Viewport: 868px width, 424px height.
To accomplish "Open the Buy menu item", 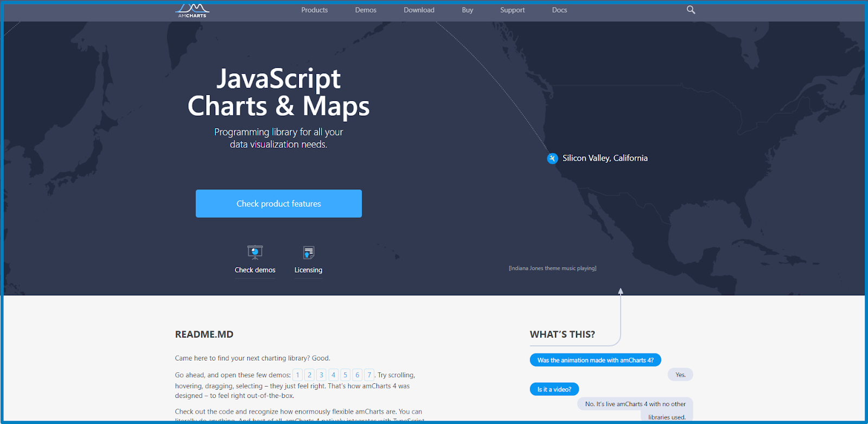I will [x=468, y=10].
